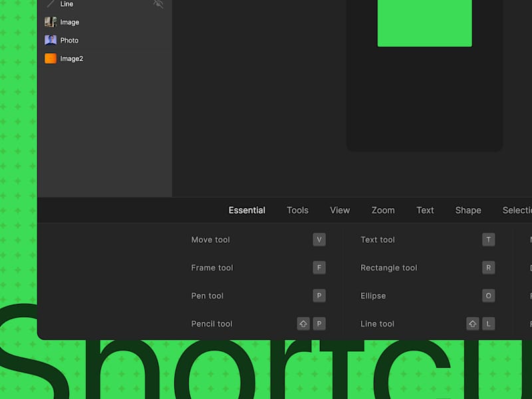532x399 pixels.
Task: Open the Text shortcuts tab
Action: tap(425, 210)
